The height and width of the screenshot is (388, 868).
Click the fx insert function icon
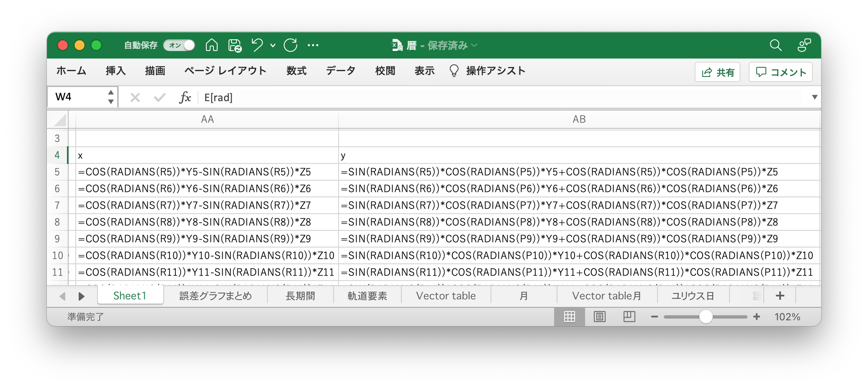coord(185,97)
